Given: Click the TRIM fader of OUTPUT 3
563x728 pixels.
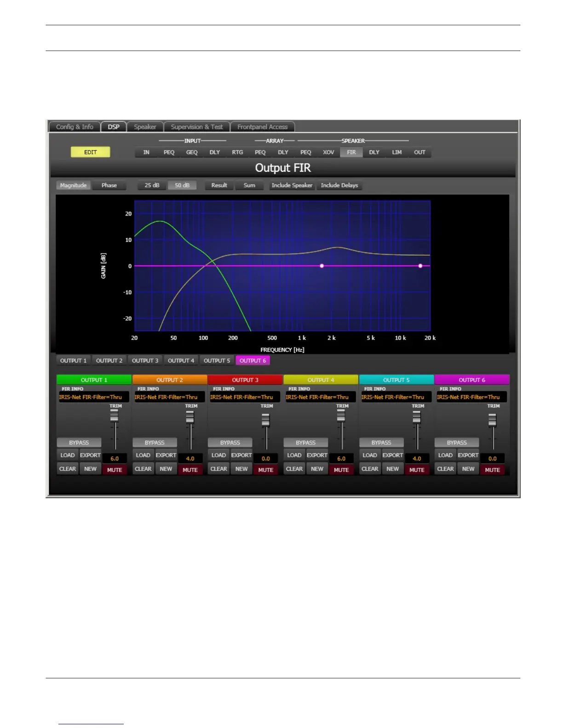Looking at the screenshot, I should pyautogui.click(x=266, y=420).
